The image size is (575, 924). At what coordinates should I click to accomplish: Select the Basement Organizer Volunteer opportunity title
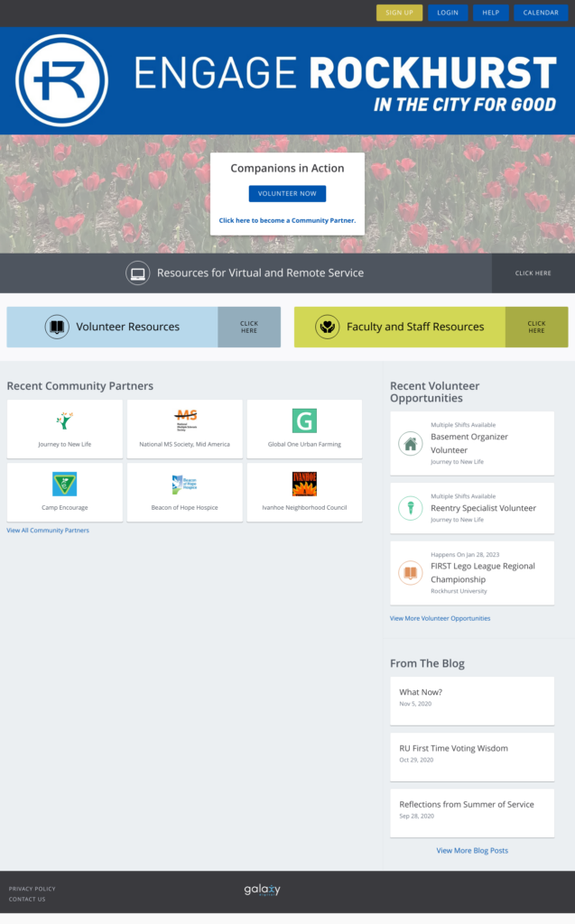coord(468,443)
